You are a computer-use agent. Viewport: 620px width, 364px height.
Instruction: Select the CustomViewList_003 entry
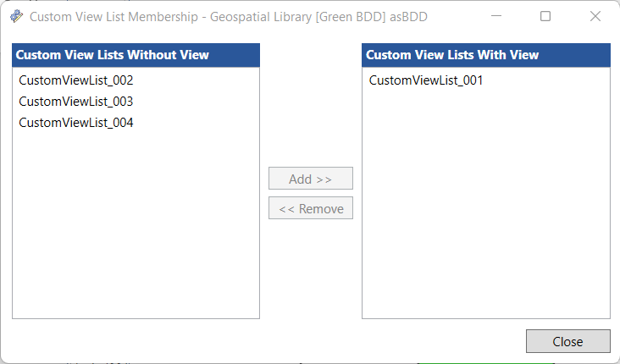pos(76,102)
